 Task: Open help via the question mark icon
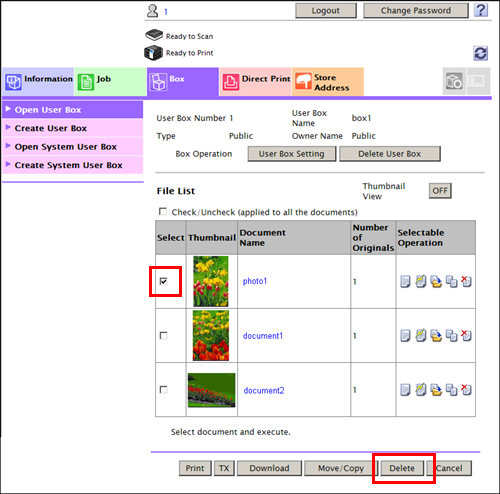pos(481,10)
